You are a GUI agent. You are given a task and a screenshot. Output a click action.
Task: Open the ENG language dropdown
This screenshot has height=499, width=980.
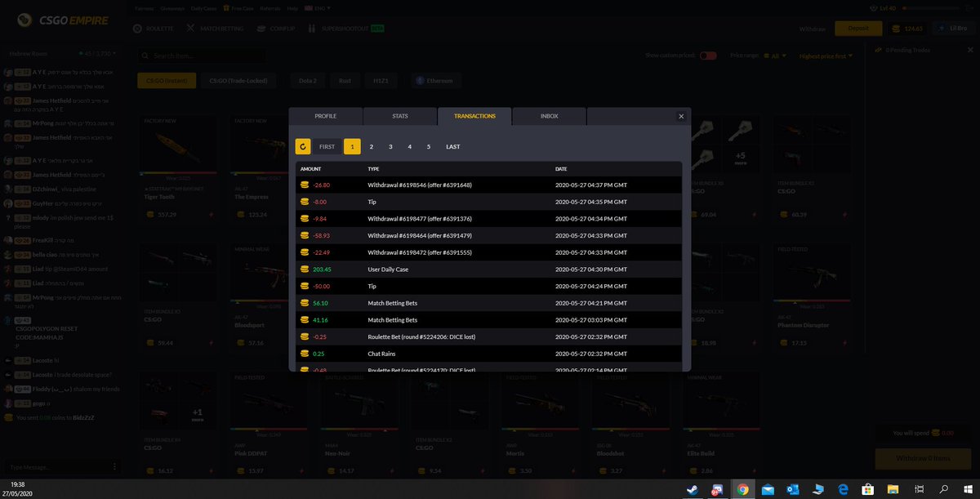(x=317, y=8)
